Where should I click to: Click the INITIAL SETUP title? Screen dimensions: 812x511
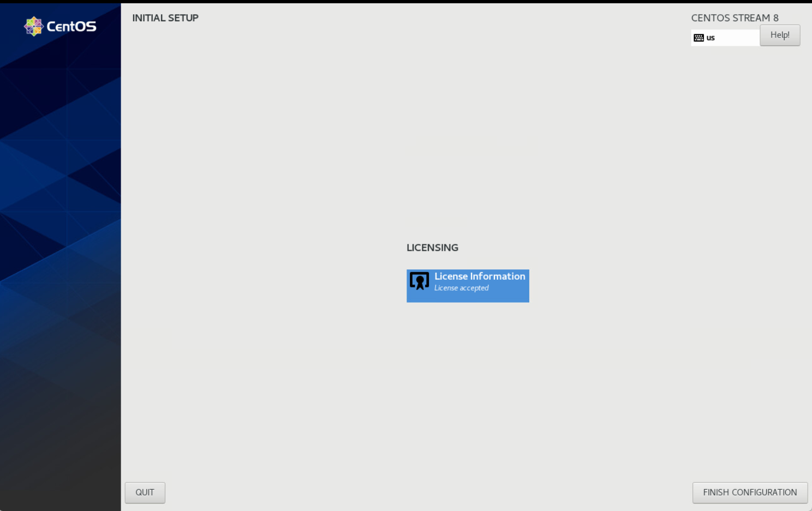tap(165, 18)
